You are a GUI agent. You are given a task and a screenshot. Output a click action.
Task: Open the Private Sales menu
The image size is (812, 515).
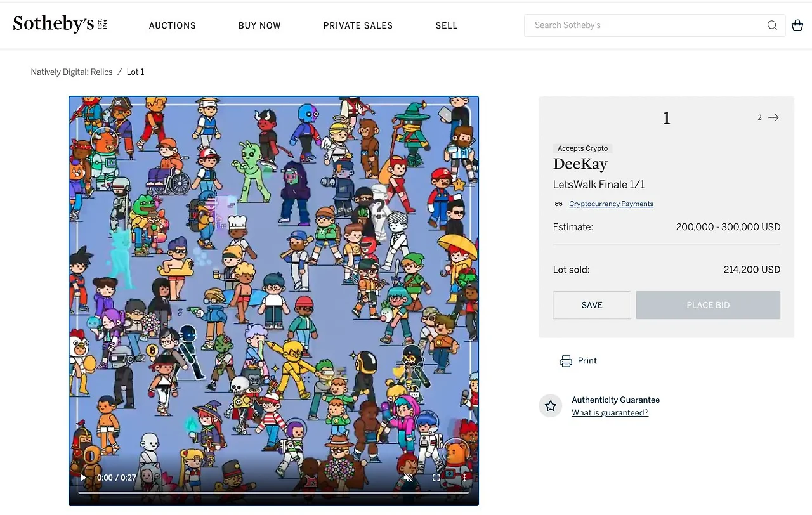(x=358, y=25)
